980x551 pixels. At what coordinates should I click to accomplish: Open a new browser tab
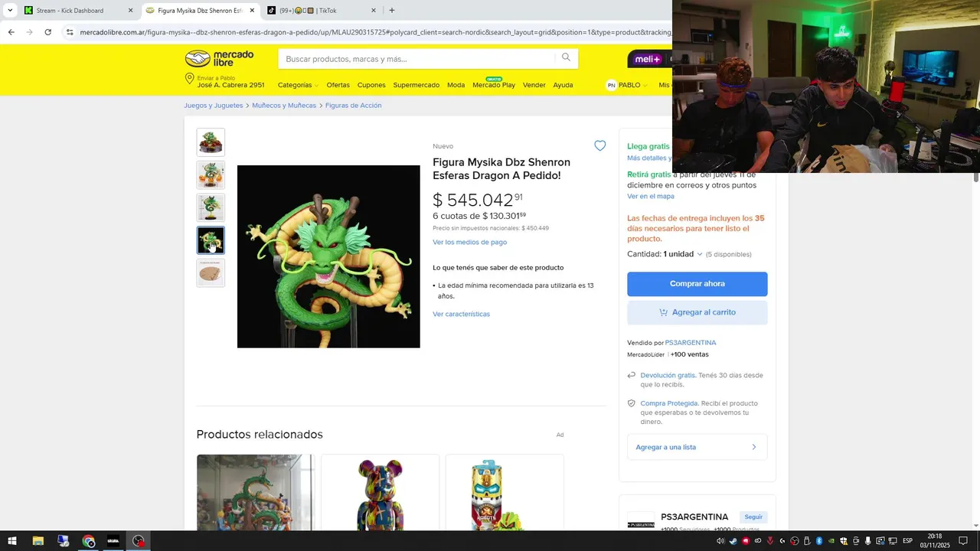pyautogui.click(x=392, y=11)
